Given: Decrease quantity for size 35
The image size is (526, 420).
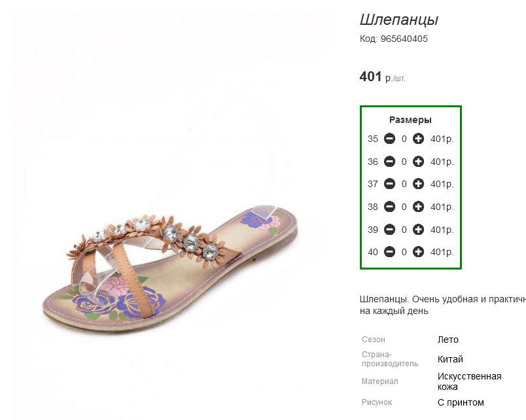Looking at the screenshot, I should pos(389,139).
